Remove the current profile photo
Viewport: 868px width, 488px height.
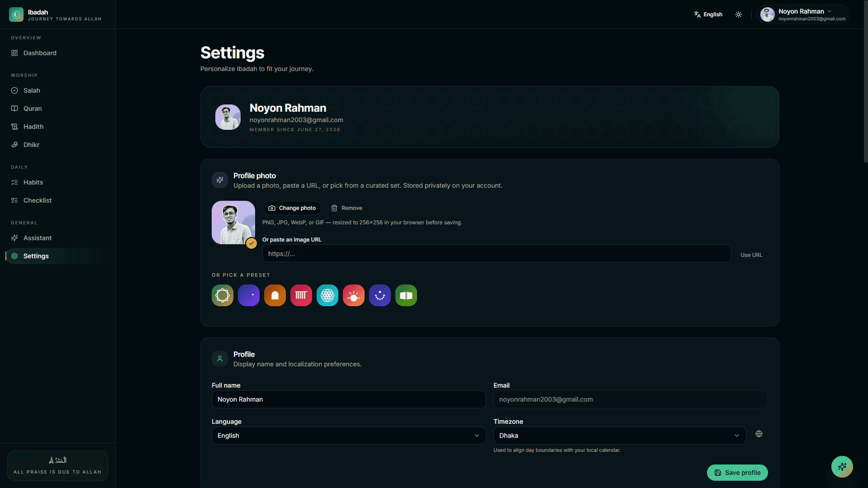[346, 208]
